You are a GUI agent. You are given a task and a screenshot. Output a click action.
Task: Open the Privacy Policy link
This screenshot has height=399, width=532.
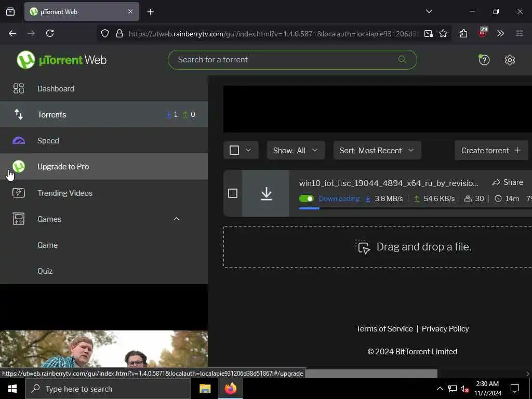point(445,328)
